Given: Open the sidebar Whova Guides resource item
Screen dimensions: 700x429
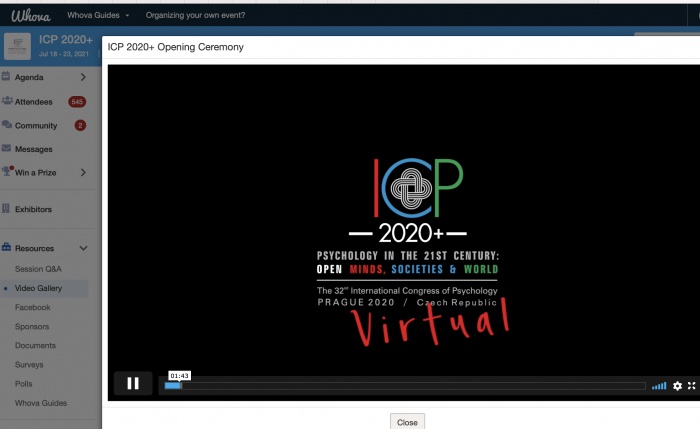Looking at the screenshot, I should click(x=41, y=403).
